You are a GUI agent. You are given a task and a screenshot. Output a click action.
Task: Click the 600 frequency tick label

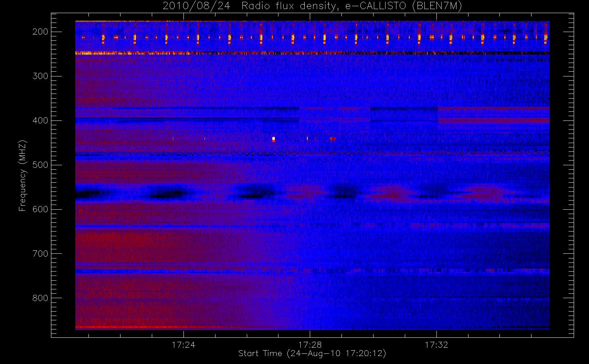[40, 209]
